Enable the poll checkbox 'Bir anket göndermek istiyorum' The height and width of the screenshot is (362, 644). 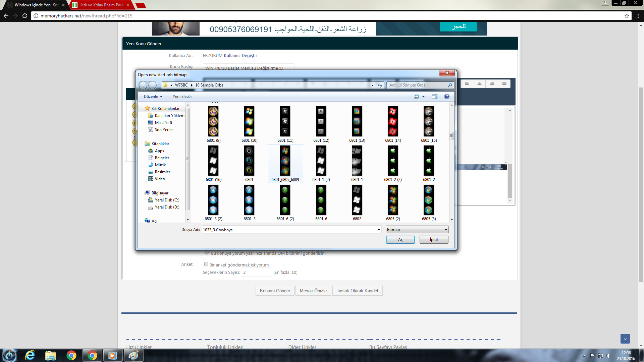point(206,264)
